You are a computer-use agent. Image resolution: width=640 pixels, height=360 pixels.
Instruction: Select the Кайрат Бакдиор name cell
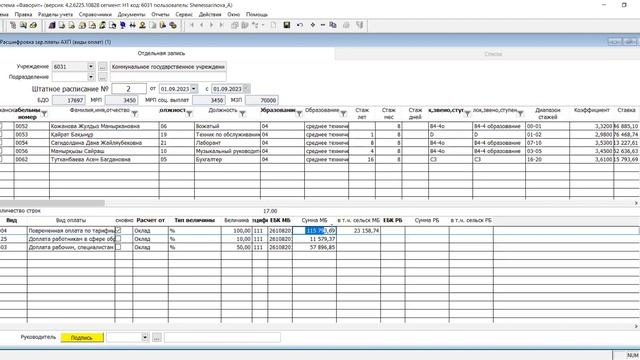[104, 134]
